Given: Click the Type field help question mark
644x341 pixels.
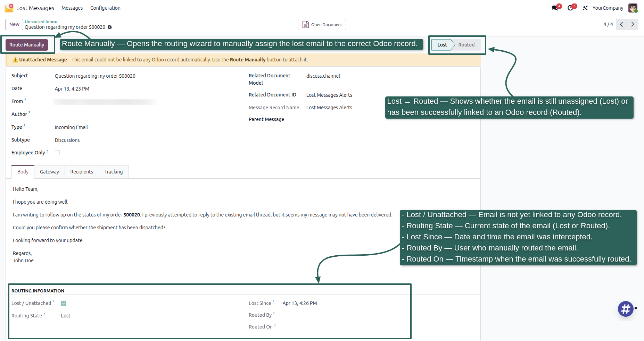Looking at the screenshot, I should [24, 126].
